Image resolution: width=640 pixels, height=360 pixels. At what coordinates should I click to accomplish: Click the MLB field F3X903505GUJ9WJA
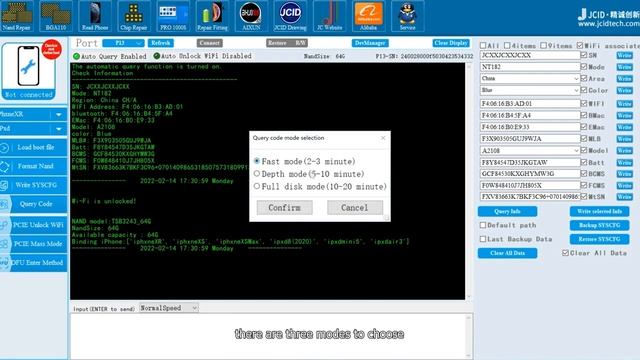[530, 139]
